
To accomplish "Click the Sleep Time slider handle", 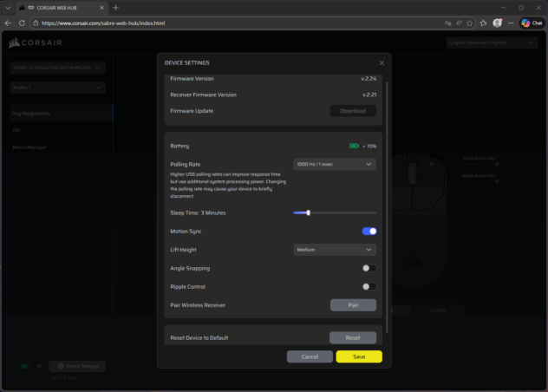I will click(x=308, y=212).
